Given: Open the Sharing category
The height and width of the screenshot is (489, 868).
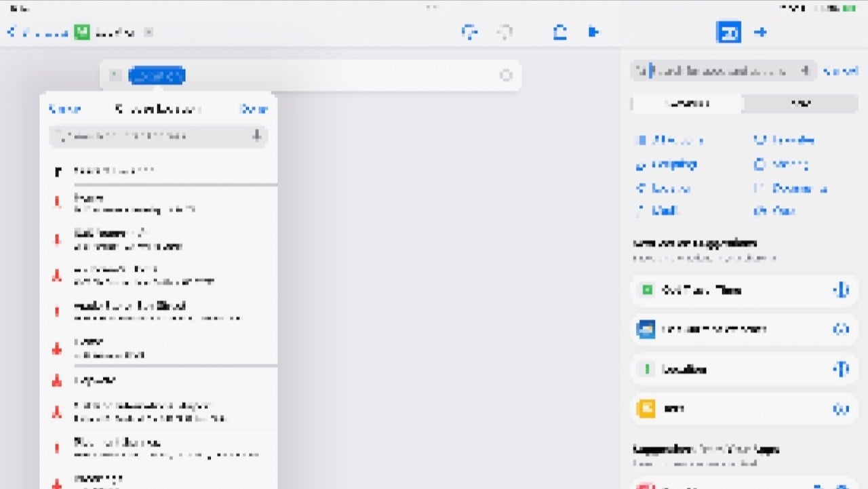Looking at the screenshot, I should click(781, 164).
